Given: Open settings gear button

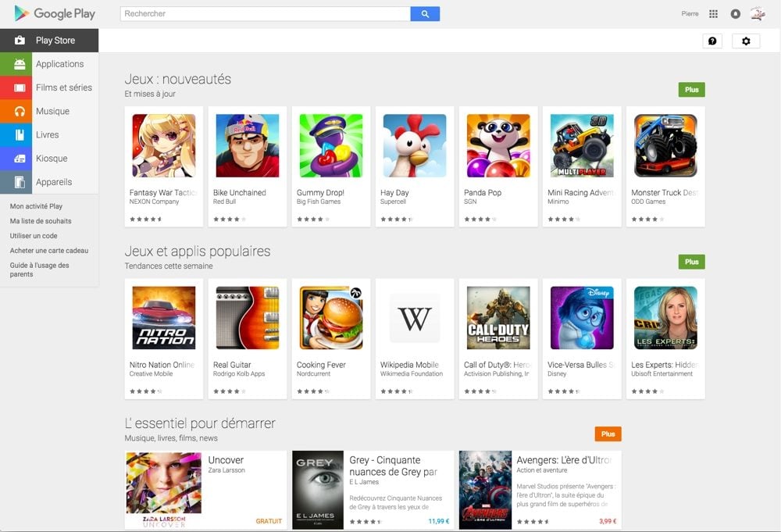Looking at the screenshot, I should click(745, 41).
